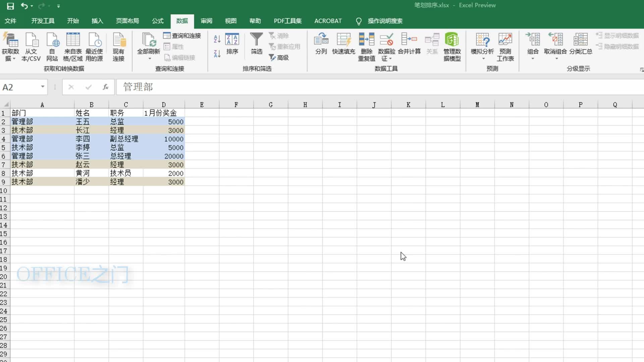644x362 pixels.
Task: Select the cell with name 黄河
Action: [91, 173]
